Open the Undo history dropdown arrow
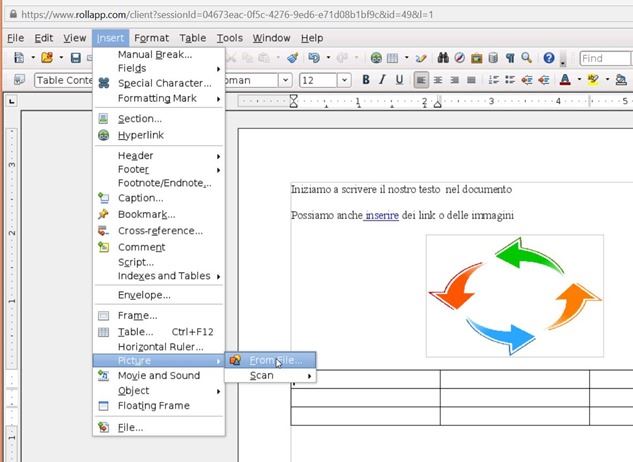 [328, 58]
